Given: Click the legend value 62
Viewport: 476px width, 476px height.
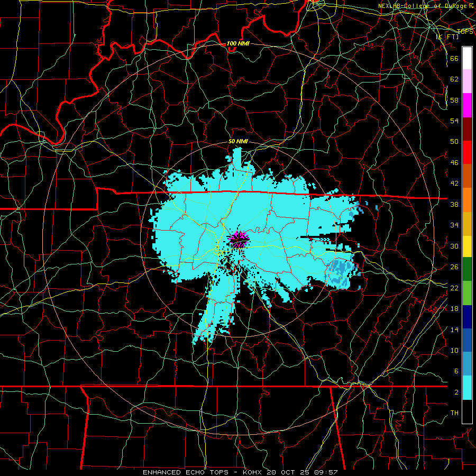Looking at the screenshot, I should tap(454, 79).
